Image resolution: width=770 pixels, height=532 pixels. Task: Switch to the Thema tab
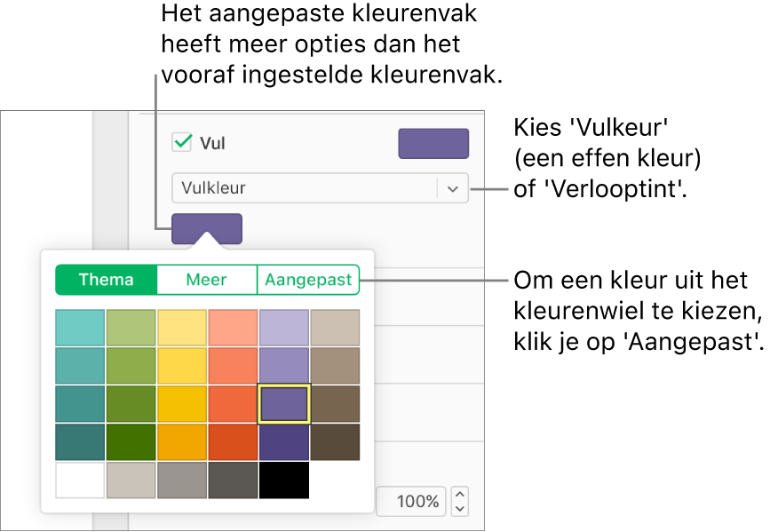pos(106,280)
